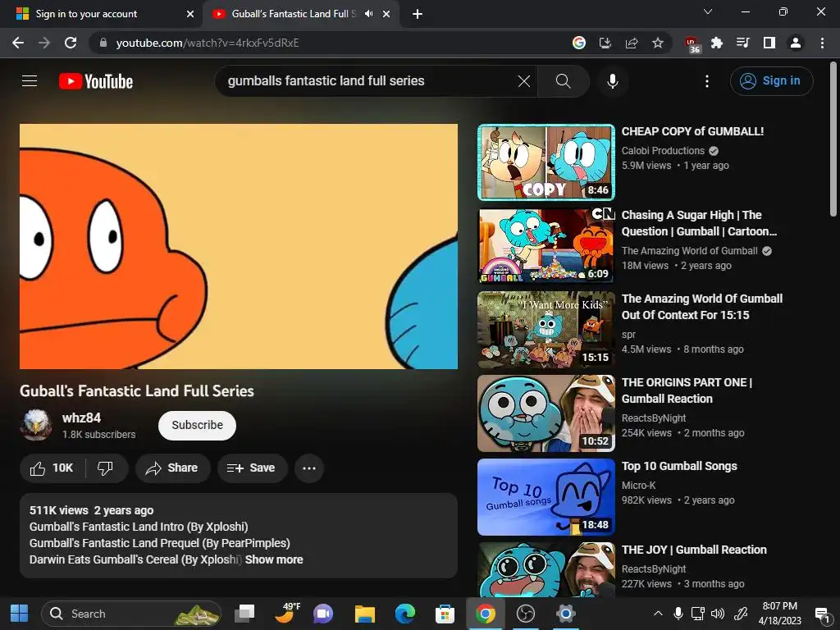Bookmark this page with star icon

[658, 43]
